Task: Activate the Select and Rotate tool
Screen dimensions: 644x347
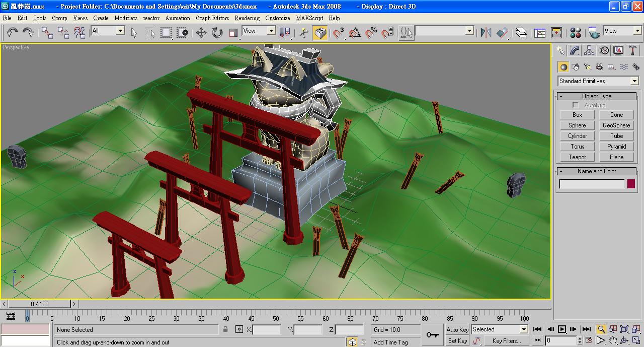Action: (x=217, y=33)
